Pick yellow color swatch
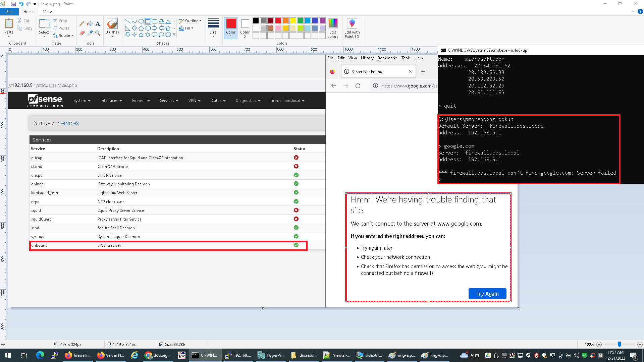This screenshot has height=362, width=644. pyautogui.click(x=293, y=21)
